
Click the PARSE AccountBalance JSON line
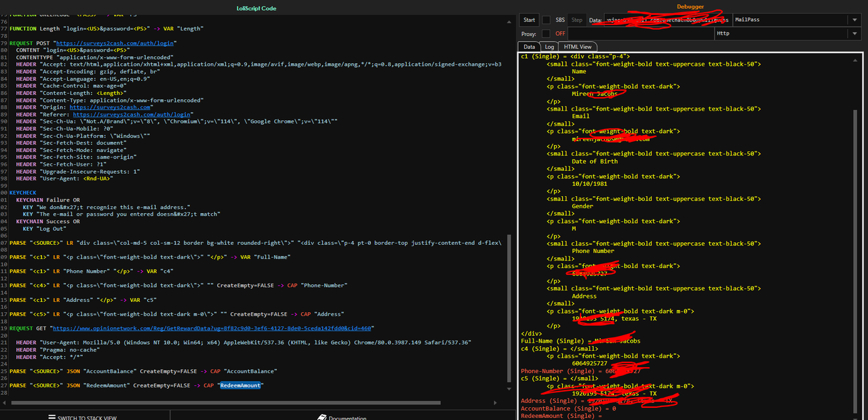click(x=143, y=371)
